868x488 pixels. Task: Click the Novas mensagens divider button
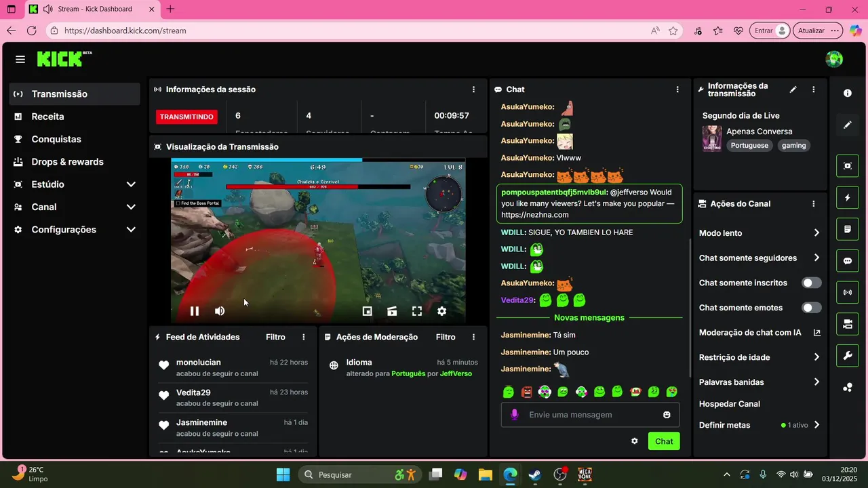point(589,318)
